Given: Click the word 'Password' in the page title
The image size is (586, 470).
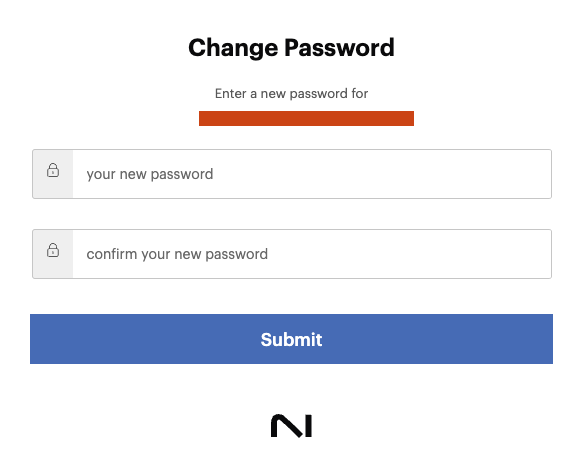Looking at the screenshot, I should (x=339, y=48).
